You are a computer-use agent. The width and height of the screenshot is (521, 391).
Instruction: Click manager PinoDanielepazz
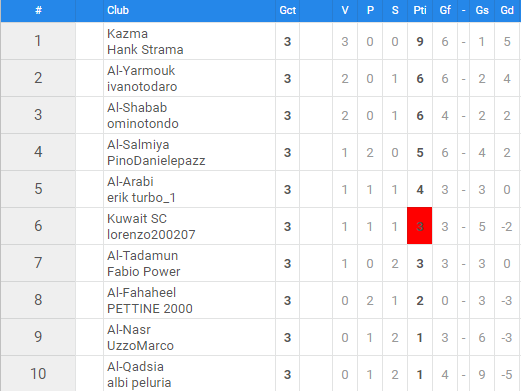pyautogui.click(x=156, y=161)
